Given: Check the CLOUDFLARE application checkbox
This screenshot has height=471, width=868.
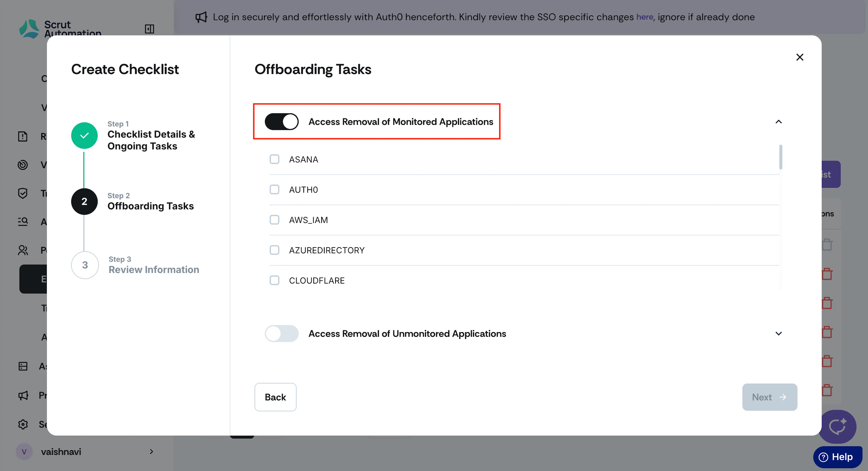Looking at the screenshot, I should [x=274, y=280].
